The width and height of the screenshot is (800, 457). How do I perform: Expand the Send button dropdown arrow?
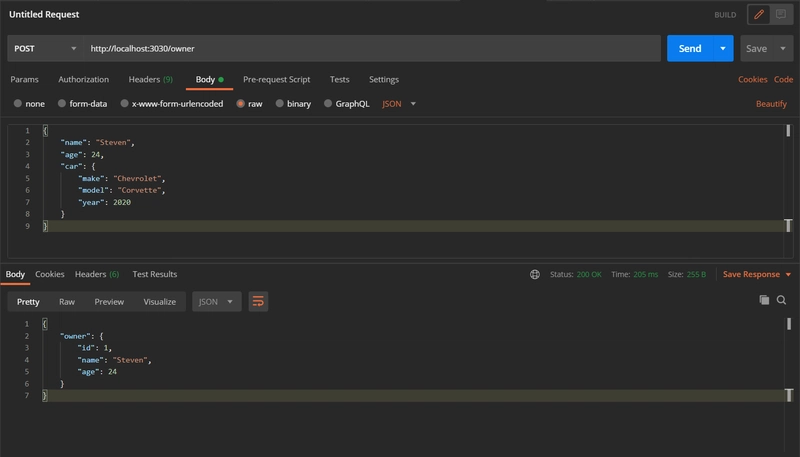click(x=723, y=48)
